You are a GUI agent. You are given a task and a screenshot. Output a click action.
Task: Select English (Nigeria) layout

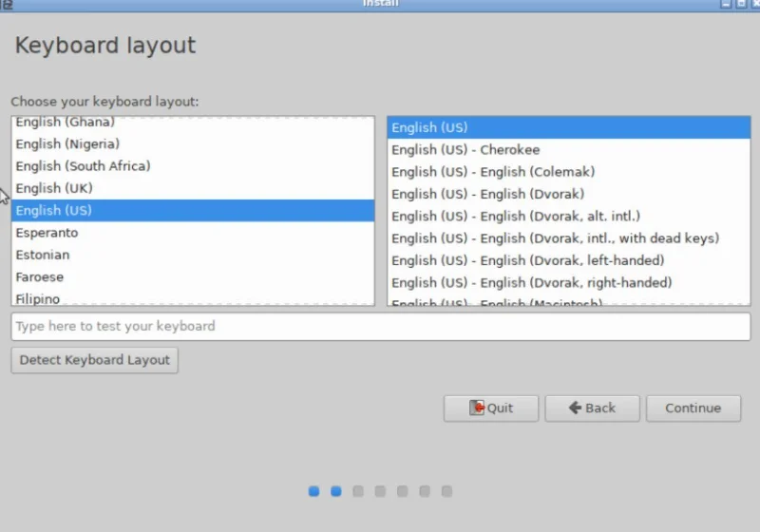click(193, 143)
